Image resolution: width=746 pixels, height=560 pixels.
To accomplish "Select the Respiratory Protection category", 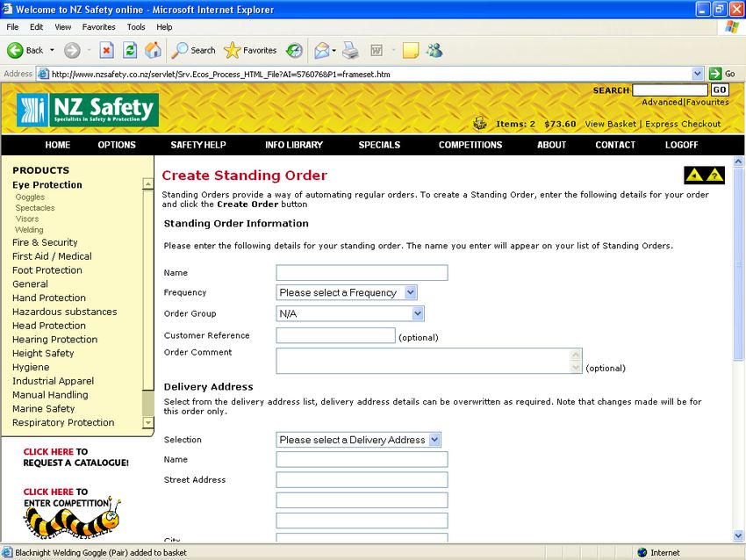I will pos(63,422).
